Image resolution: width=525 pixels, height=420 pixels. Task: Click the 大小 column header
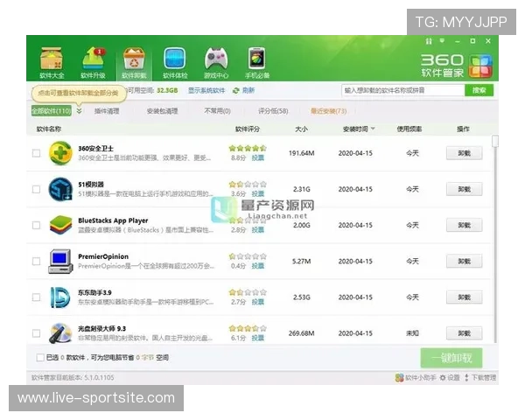[x=301, y=129]
